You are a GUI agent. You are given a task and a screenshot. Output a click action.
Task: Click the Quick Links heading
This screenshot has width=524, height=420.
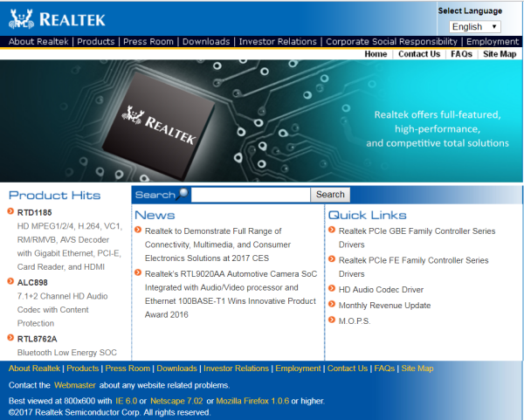coord(368,215)
